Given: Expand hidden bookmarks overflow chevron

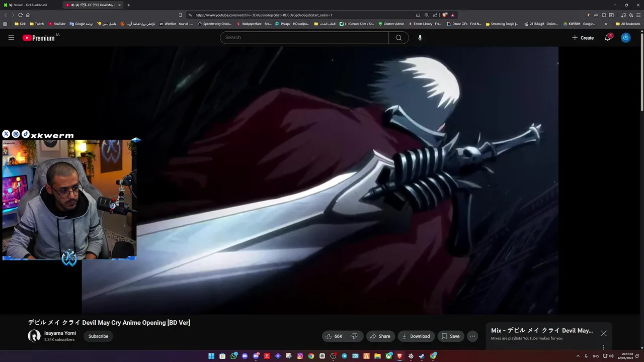Looking at the screenshot, I should [x=606, y=24].
